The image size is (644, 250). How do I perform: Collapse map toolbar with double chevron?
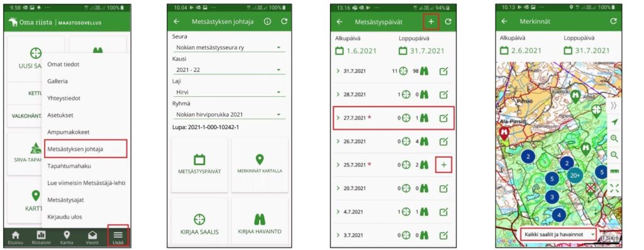[614, 106]
